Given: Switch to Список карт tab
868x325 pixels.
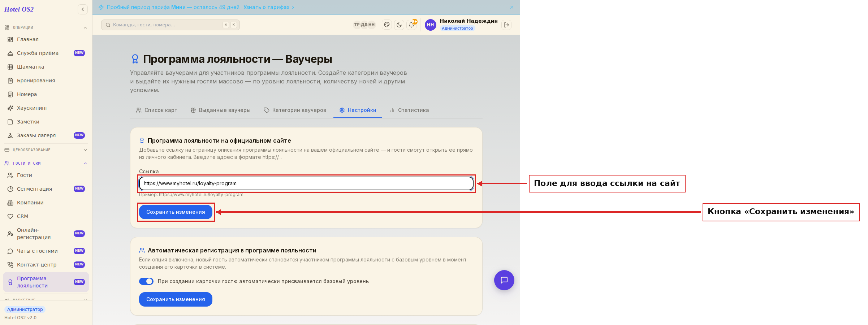Looking at the screenshot, I should 156,110.
